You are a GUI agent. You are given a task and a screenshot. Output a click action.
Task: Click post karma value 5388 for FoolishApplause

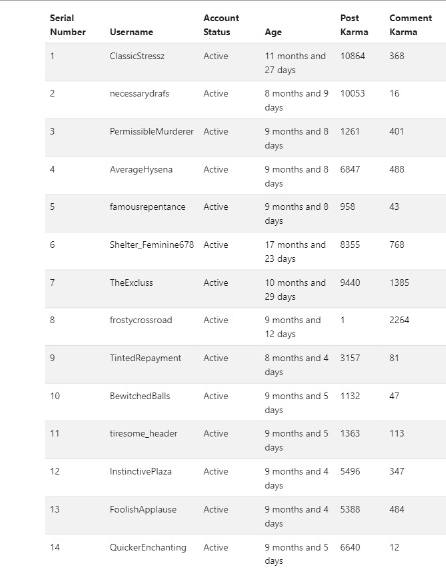[x=350, y=510]
